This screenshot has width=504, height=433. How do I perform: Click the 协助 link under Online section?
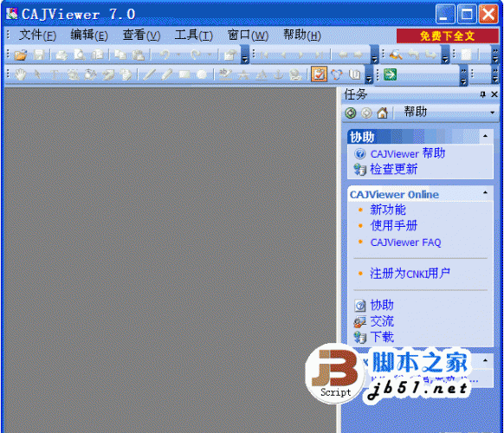[x=382, y=305]
